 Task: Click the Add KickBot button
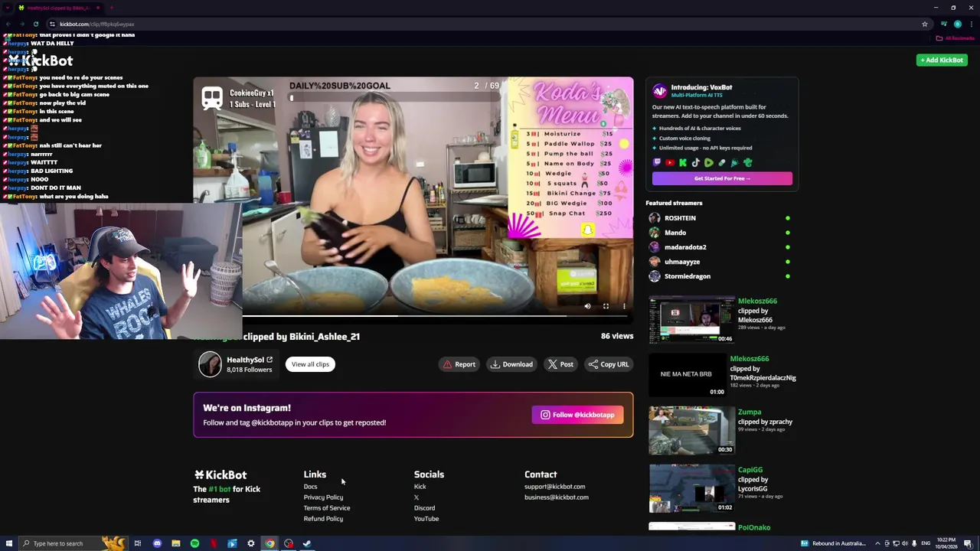(942, 60)
